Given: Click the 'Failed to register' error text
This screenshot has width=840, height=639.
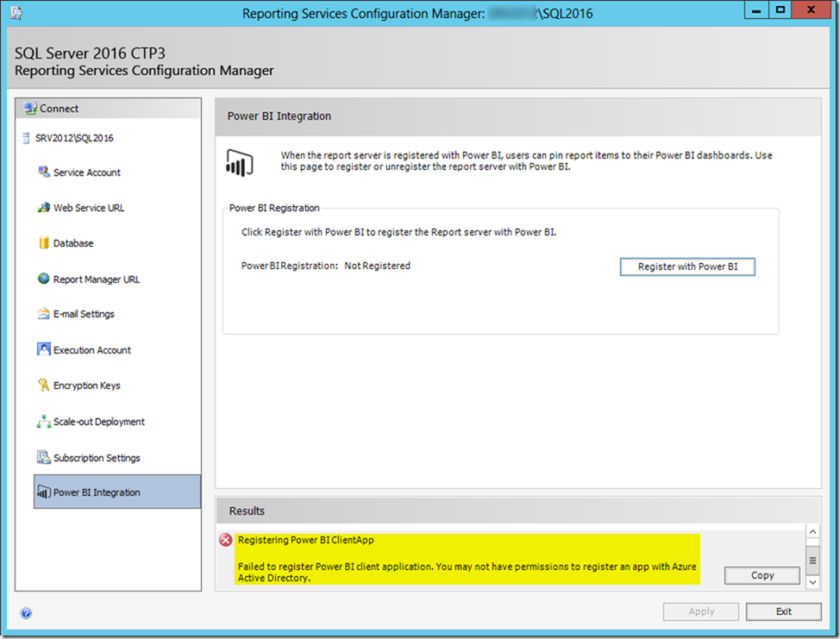Looking at the screenshot, I should pyautogui.click(x=467, y=572).
